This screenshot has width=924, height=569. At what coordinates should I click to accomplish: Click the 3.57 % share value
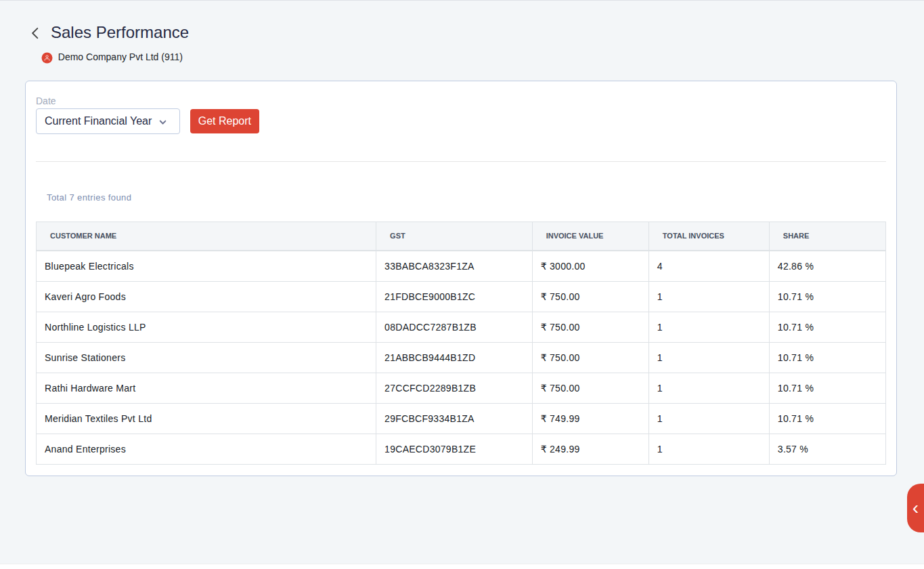point(793,449)
